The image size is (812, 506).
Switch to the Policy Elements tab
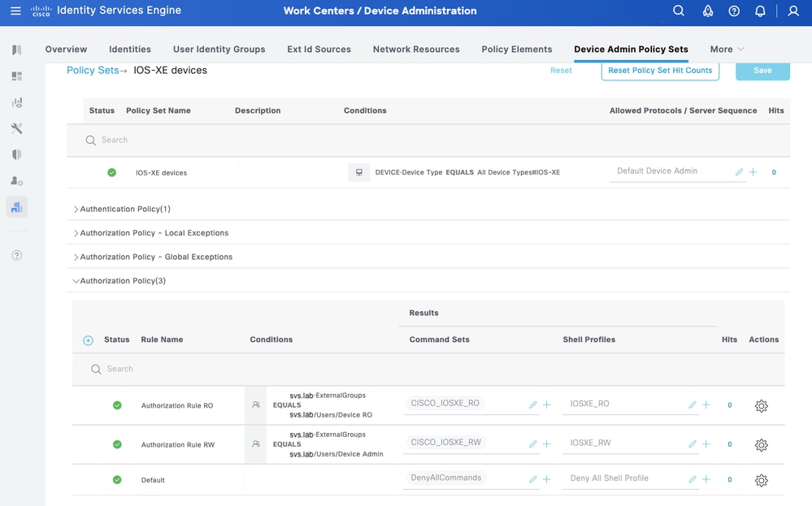tap(516, 50)
